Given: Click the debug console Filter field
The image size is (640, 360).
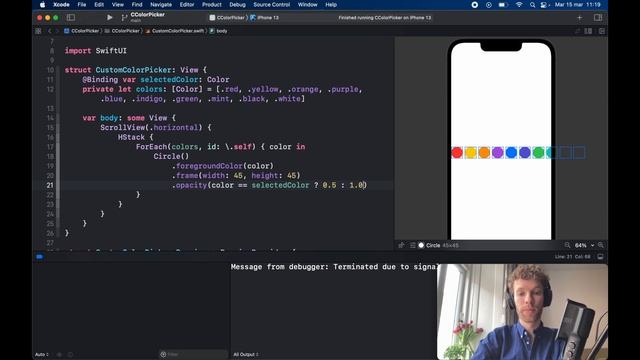Looking at the screenshot, I should coord(193,354).
